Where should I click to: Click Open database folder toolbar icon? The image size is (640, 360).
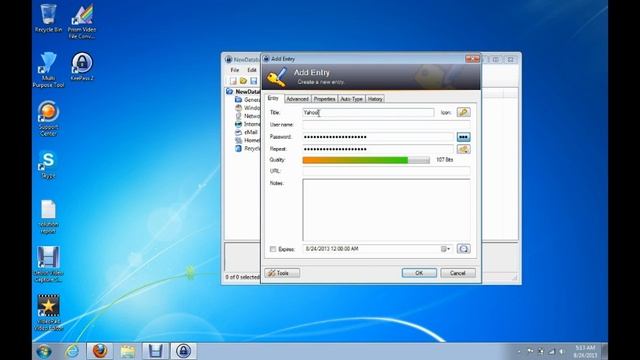click(x=243, y=81)
